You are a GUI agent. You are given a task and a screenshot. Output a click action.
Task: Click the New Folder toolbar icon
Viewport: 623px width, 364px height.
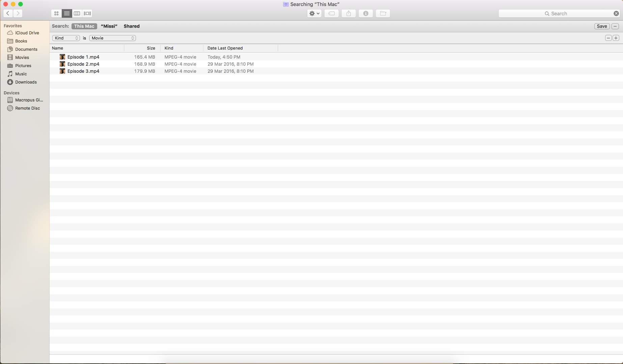click(x=383, y=13)
